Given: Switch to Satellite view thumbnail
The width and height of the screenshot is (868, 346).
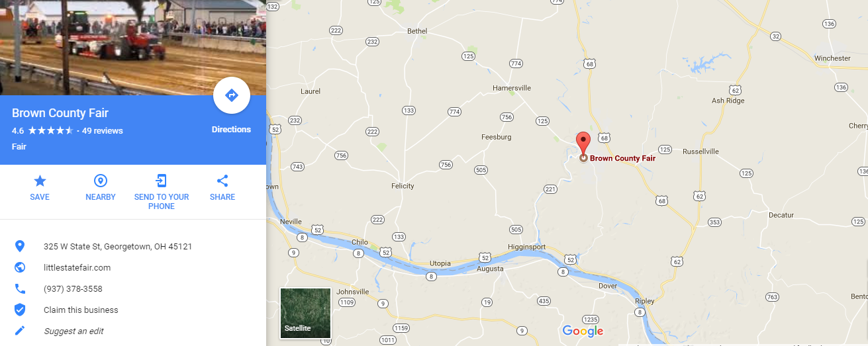Looking at the screenshot, I should click(305, 313).
